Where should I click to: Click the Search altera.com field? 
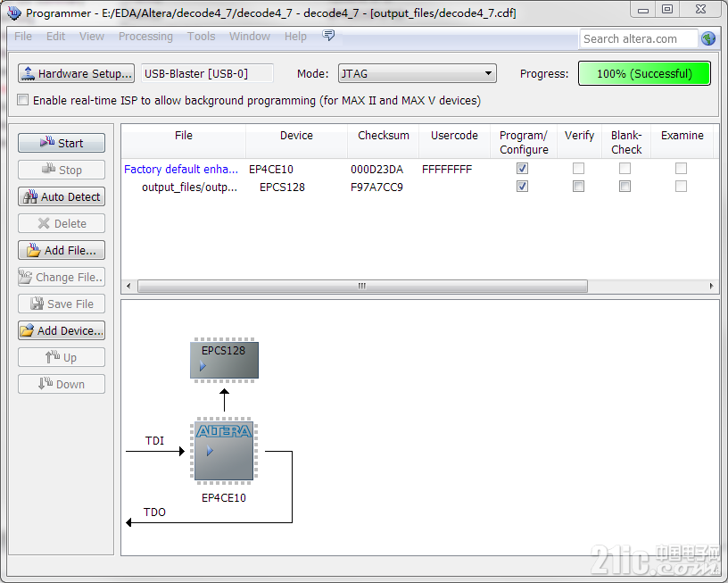pos(639,38)
